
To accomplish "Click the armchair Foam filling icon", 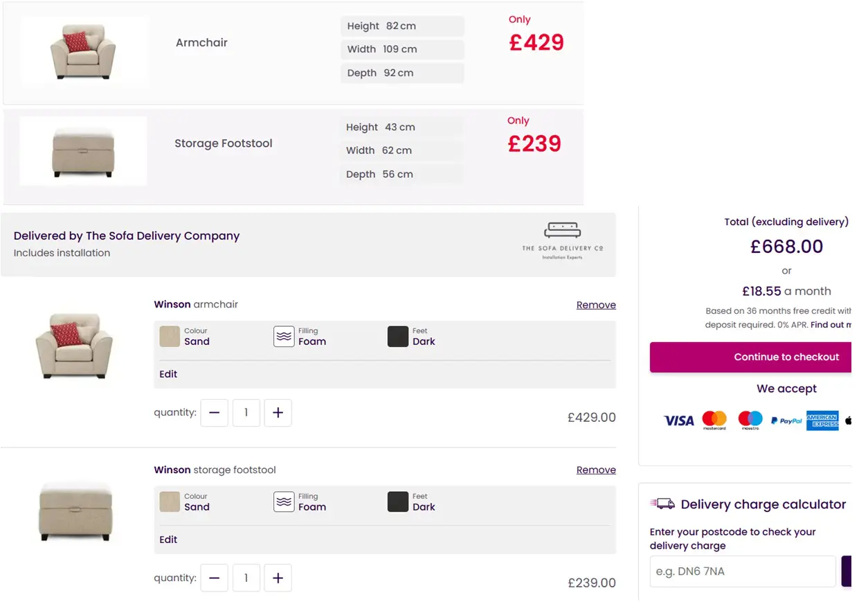I will (284, 337).
